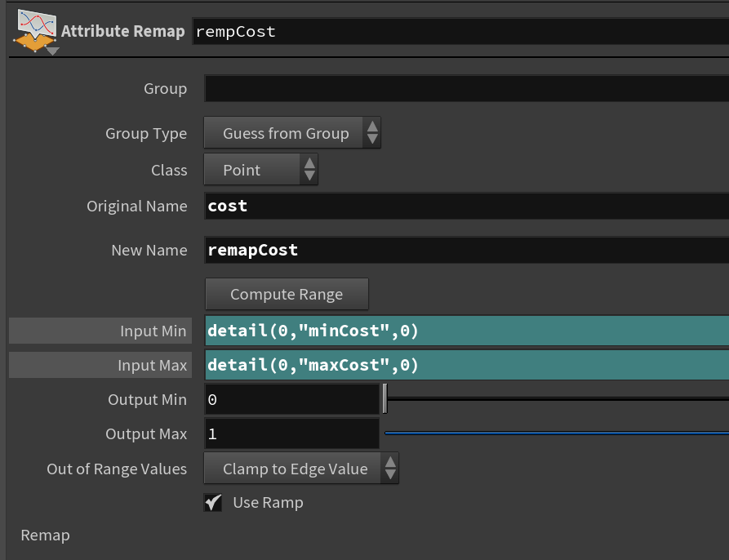Click the Output Max slider track
The image size is (729, 560).
click(x=557, y=433)
